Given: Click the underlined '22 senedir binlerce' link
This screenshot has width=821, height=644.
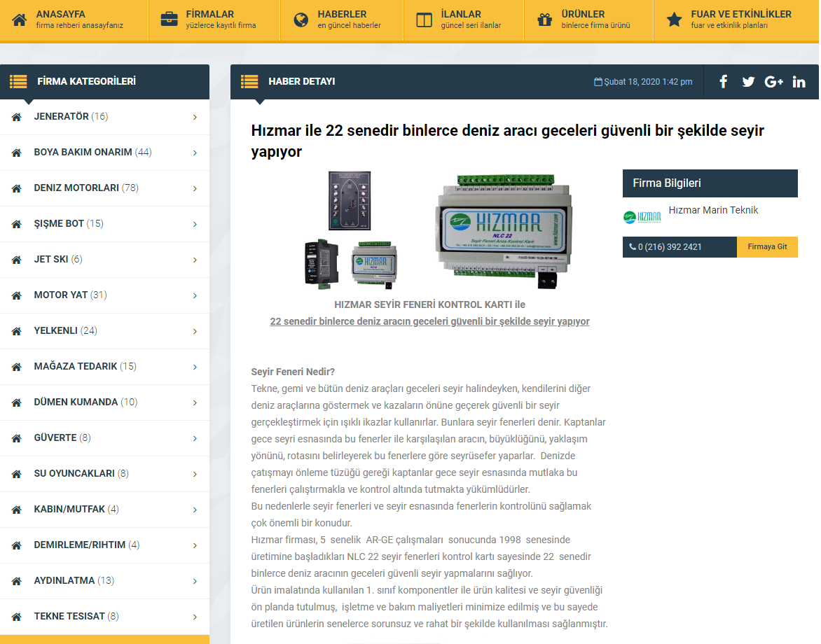Looking at the screenshot, I should tap(429, 321).
